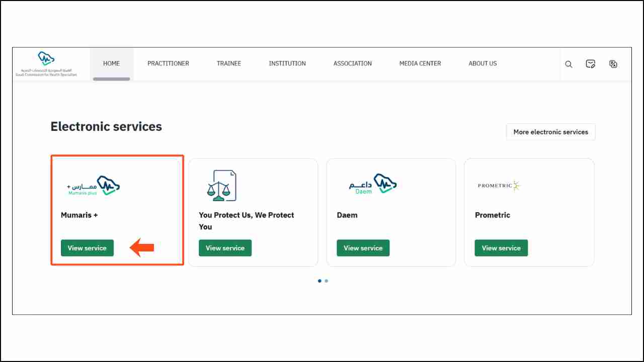Image resolution: width=644 pixels, height=362 pixels.
Task: Click the scales of justice icon
Action: click(222, 185)
